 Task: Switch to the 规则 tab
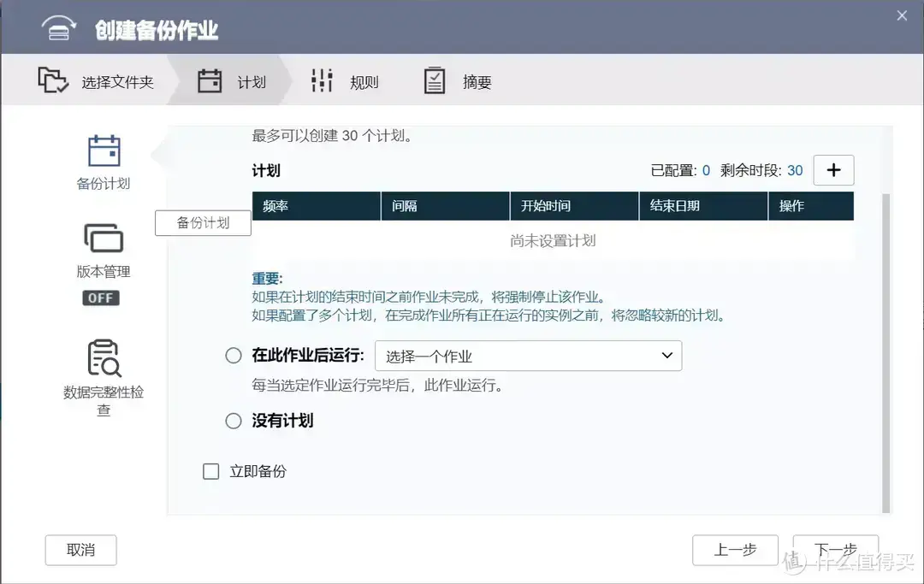click(x=364, y=81)
